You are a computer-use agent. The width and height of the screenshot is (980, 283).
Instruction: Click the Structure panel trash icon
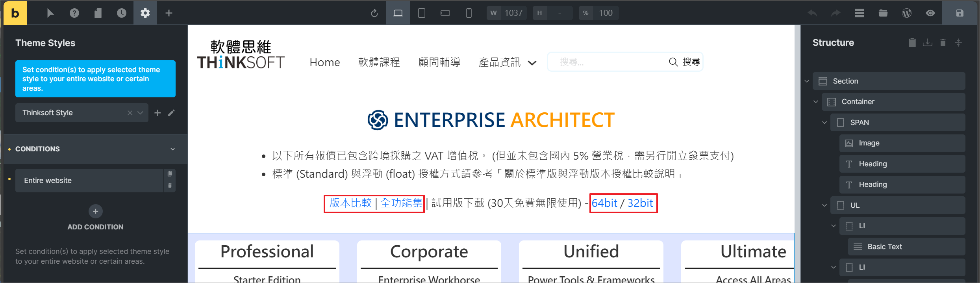point(943,43)
